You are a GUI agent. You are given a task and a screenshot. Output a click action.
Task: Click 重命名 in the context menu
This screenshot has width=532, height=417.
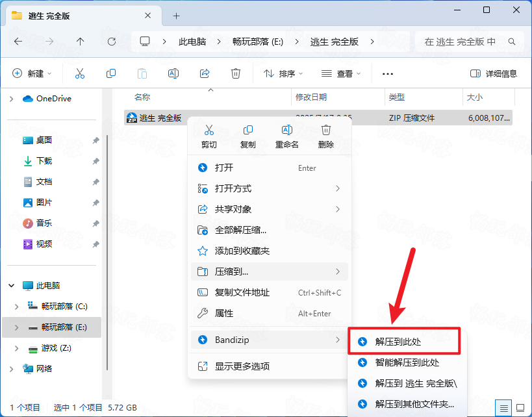(x=286, y=136)
